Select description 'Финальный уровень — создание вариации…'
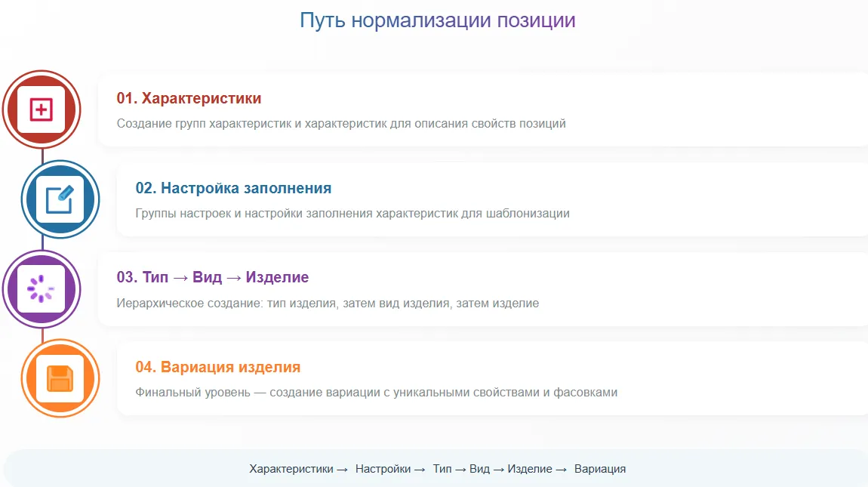868x487 pixels. [x=377, y=393]
